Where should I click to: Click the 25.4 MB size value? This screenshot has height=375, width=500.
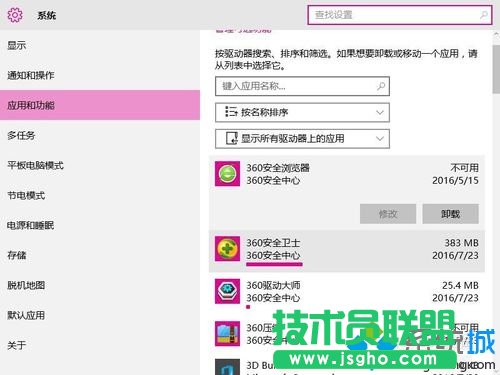[x=460, y=285]
